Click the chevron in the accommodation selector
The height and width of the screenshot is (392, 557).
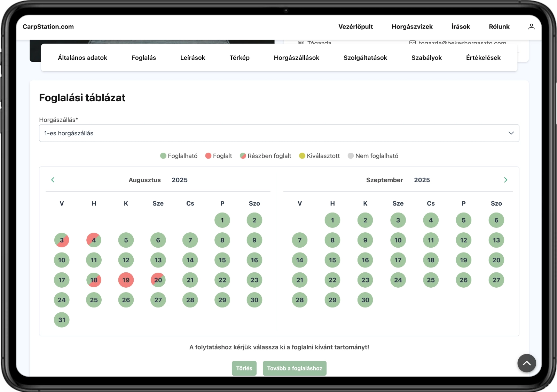click(x=511, y=133)
